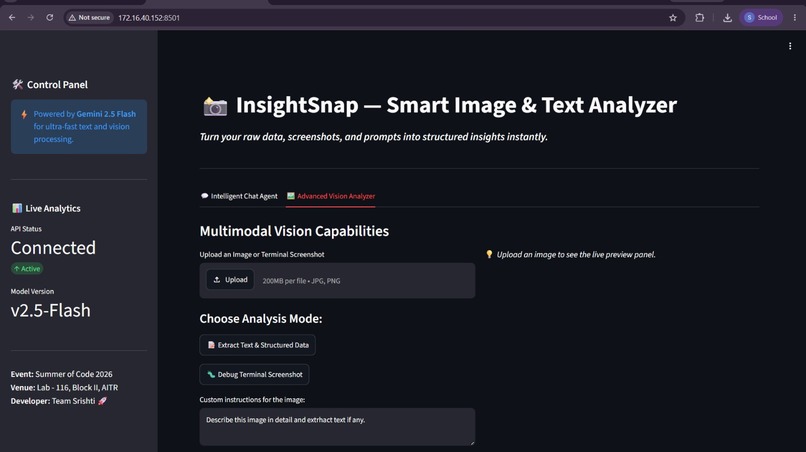Open browser downloads icon
The image size is (806, 452).
[727, 17]
